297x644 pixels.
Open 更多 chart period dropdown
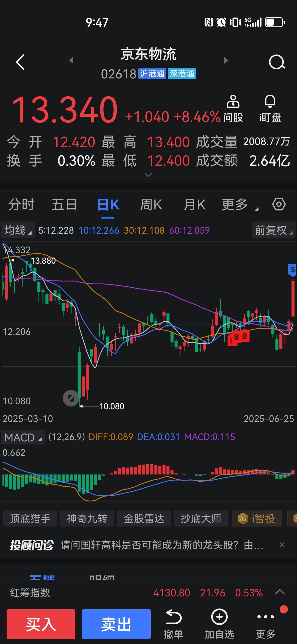point(240,204)
